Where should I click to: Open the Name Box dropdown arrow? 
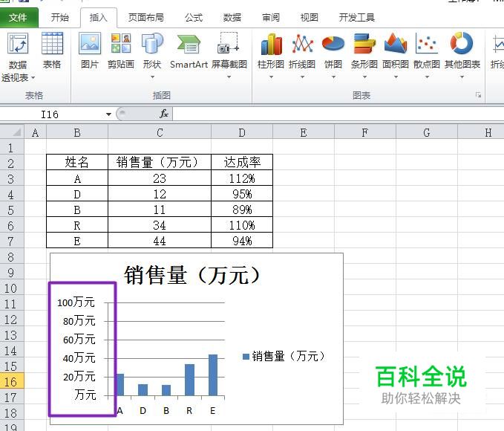point(108,114)
